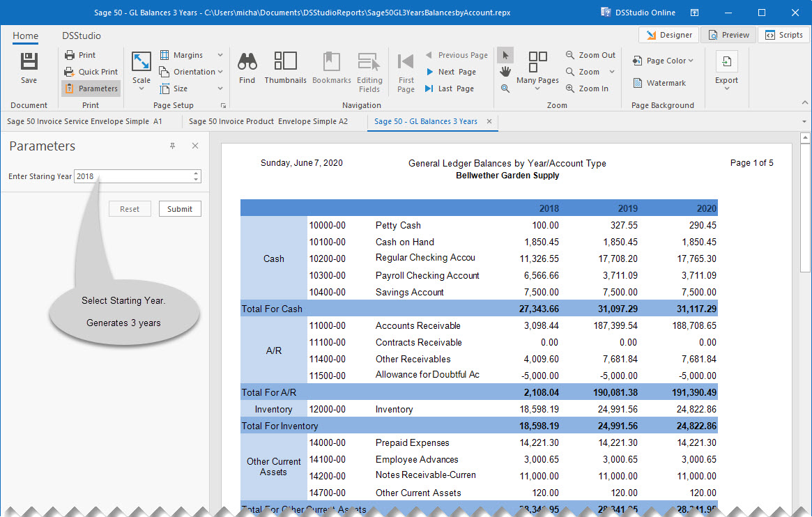The image size is (812, 517).
Task: Click the Accounts Receivable row label
Action: (x=418, y=325)
